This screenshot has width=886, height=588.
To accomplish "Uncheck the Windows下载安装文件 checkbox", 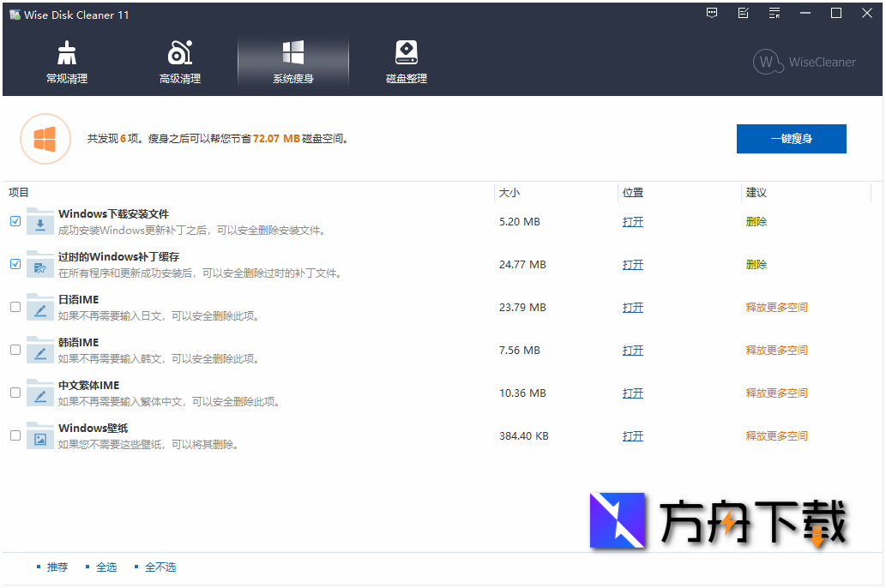I will 15,221.
